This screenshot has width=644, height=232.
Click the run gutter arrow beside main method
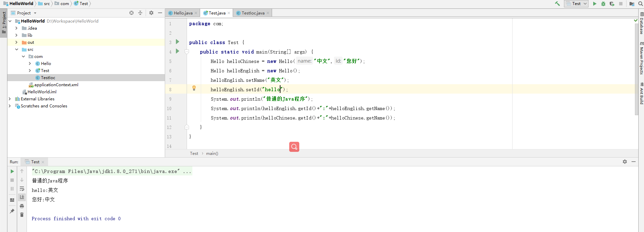coord(178,51)
